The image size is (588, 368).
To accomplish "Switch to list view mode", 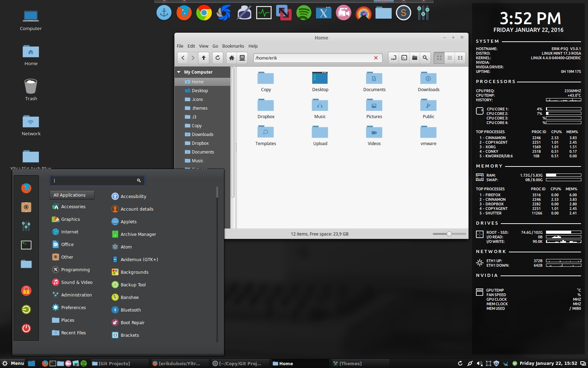I will (x=450, y=58).
